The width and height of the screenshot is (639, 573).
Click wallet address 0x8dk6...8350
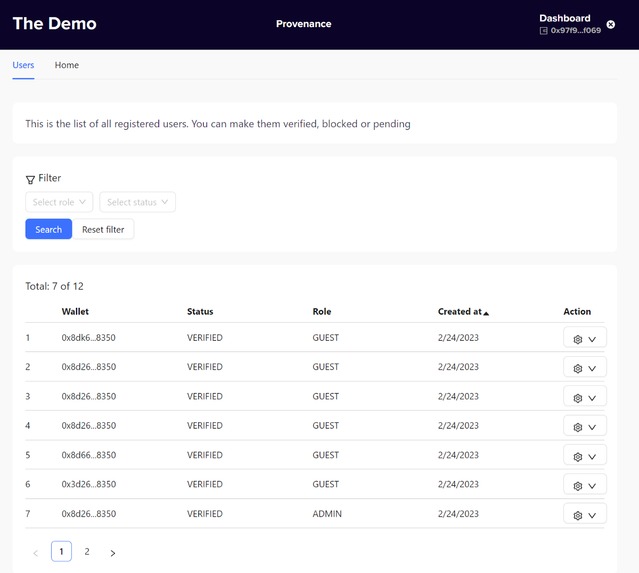click(x=88, y=337)
